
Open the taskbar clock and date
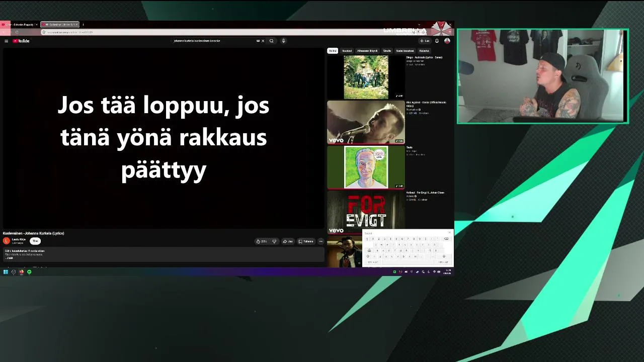point(447,272)
